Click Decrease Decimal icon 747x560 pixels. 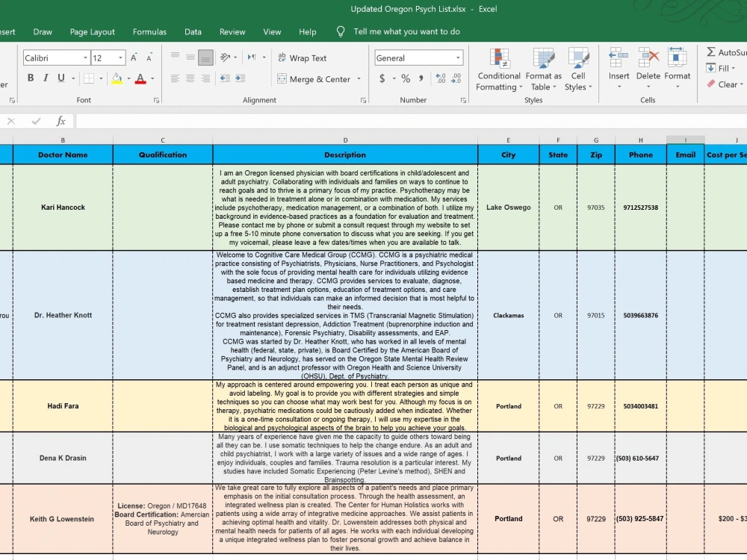[456, 78]
